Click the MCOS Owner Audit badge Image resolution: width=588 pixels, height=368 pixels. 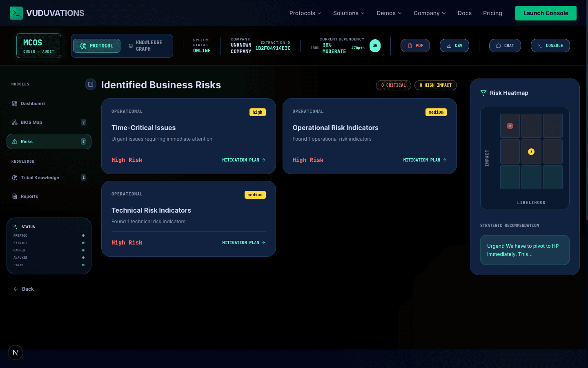point(39,46)
